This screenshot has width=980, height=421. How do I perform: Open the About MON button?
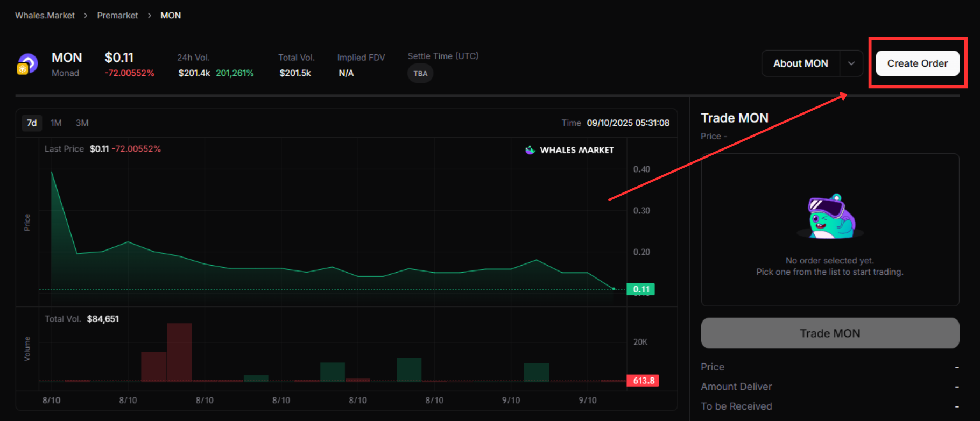pos(800,63)
